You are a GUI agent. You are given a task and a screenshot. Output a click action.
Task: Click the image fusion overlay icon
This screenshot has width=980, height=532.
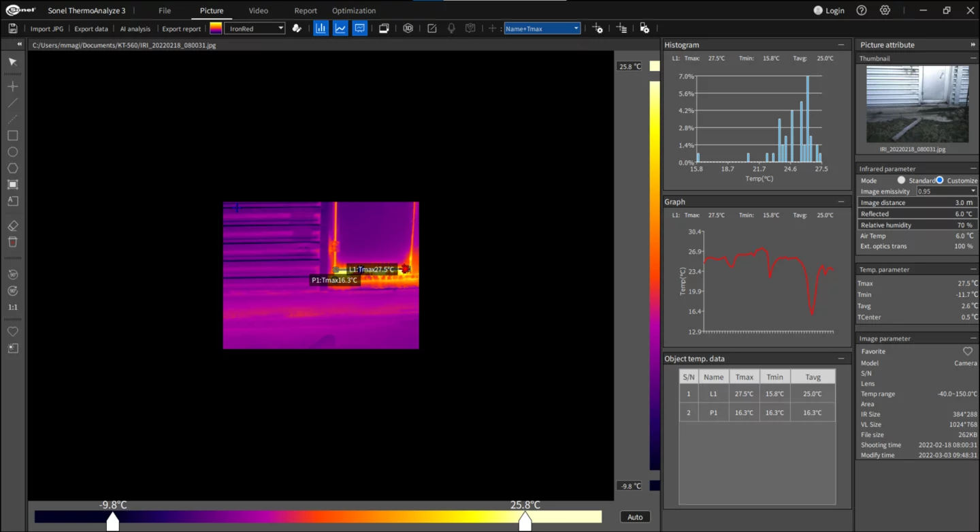tap(384, 29)
